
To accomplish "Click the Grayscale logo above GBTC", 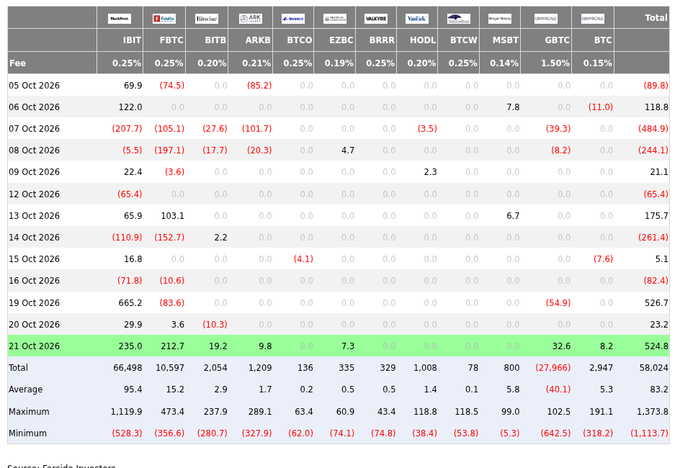I will (x=546, y=19).
